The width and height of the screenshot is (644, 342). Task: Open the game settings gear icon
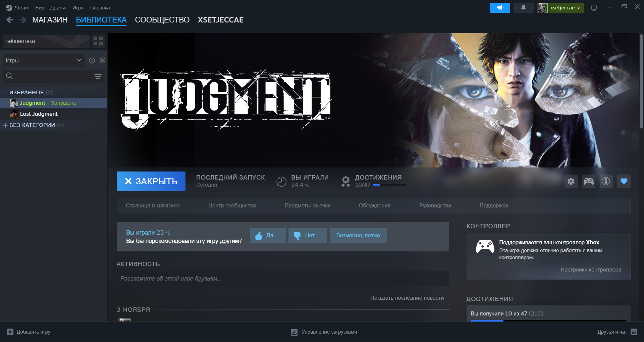click(571, 181)
